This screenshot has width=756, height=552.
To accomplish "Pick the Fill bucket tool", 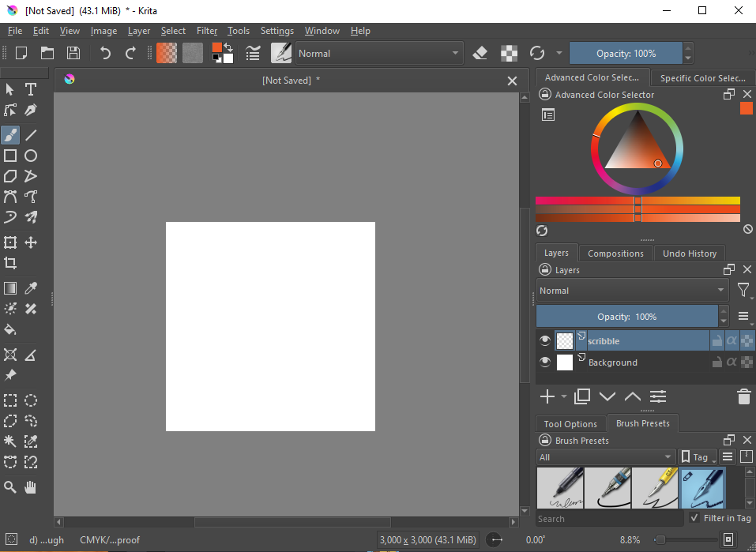I will (x=10, y=329).
